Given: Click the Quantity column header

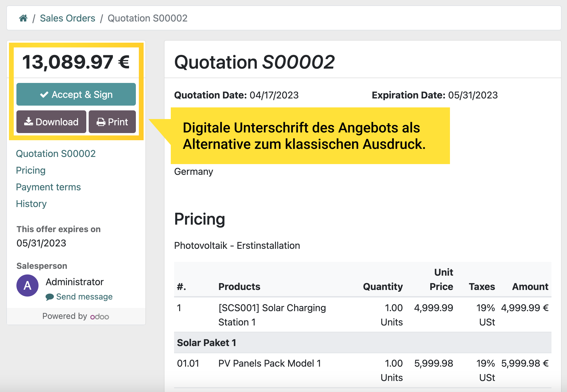Looking at the screenshot, I should pos(383,287).
